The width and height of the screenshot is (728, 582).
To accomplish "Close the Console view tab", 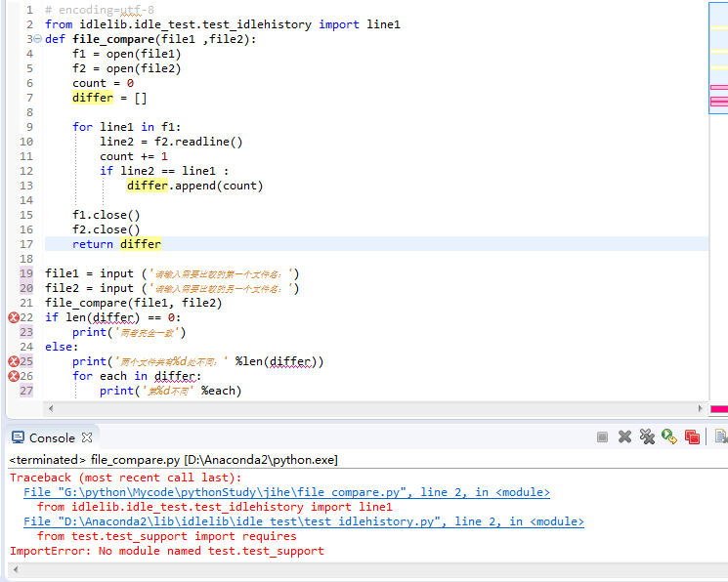I will [87, 437].
